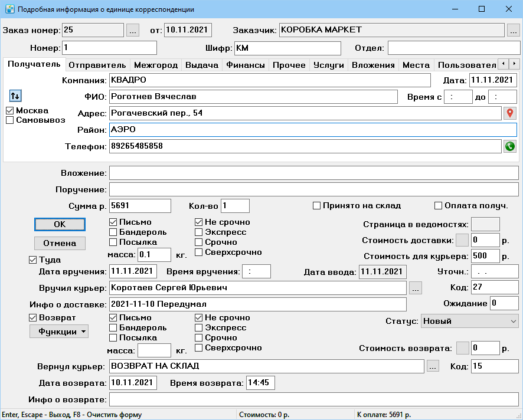The width and height of the screenshot is (523, 420).
Task: Check Бандероль in the delivery section
Action: coord(113,232)
